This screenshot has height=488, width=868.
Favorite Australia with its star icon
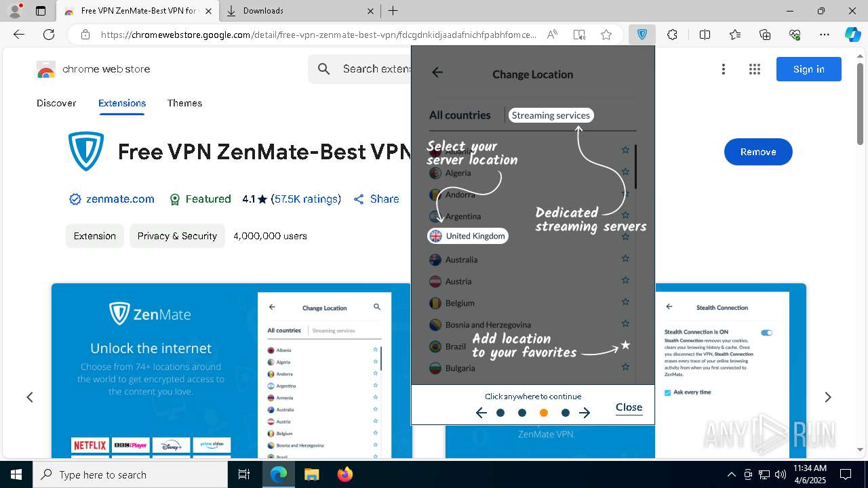(625, 258)
